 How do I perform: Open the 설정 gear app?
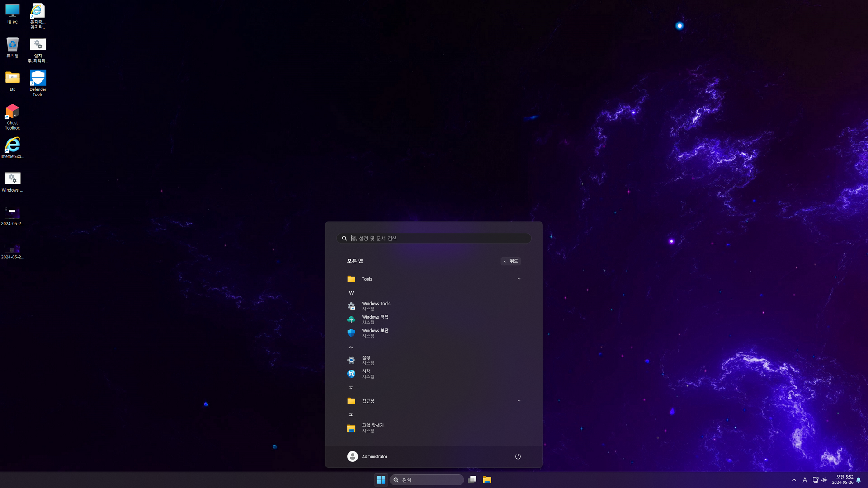(x=367, y=360)
